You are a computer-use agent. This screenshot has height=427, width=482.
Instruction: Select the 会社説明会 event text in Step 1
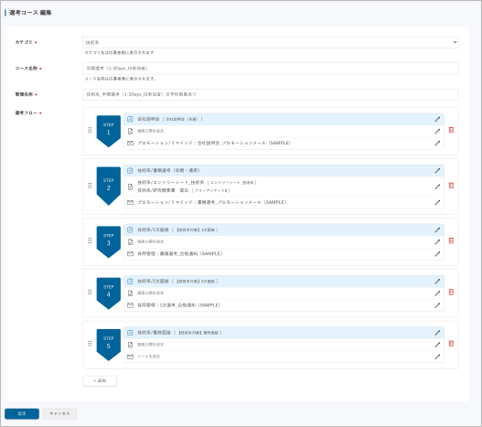click(170, 119)
